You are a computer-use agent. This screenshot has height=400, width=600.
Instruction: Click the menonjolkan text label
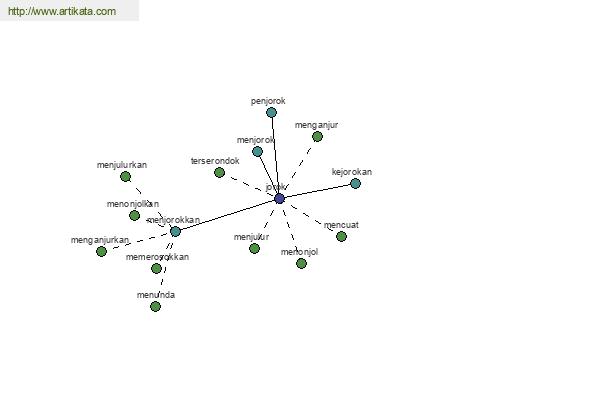click(x=133, y=204)
